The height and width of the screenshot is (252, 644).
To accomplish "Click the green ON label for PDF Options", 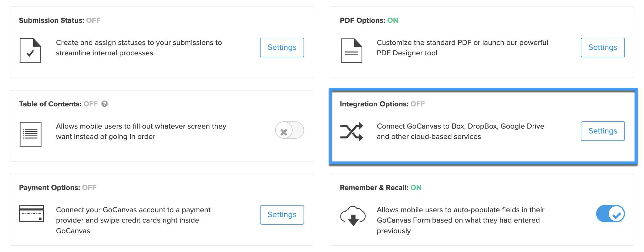I will pos(392,20).
